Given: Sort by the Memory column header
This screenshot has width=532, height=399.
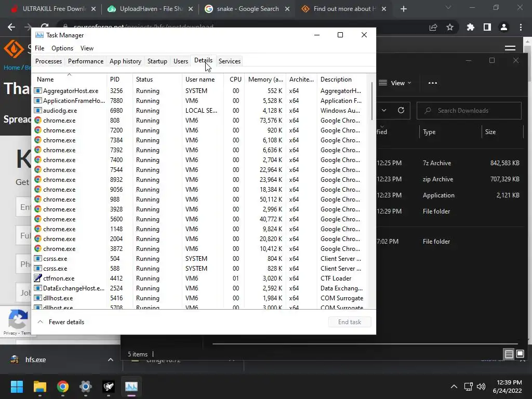Looking at the screenshot, I should pyautogui.click(x=265, y=79).
